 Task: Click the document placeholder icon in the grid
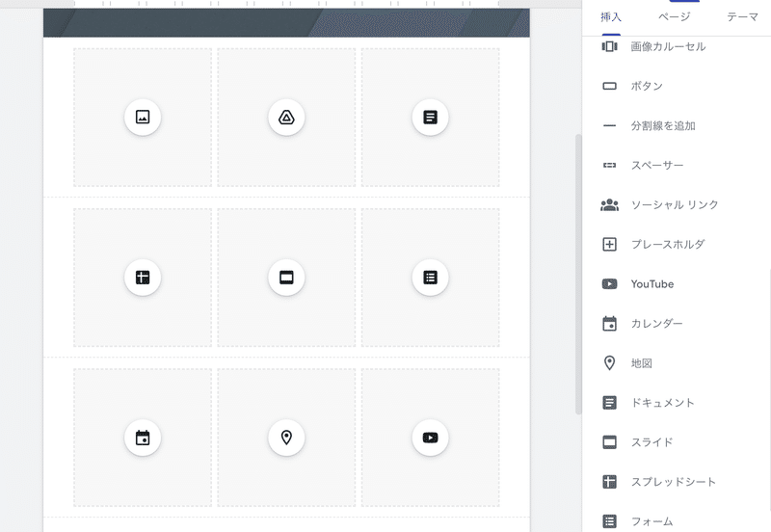[x=430, y=117]
